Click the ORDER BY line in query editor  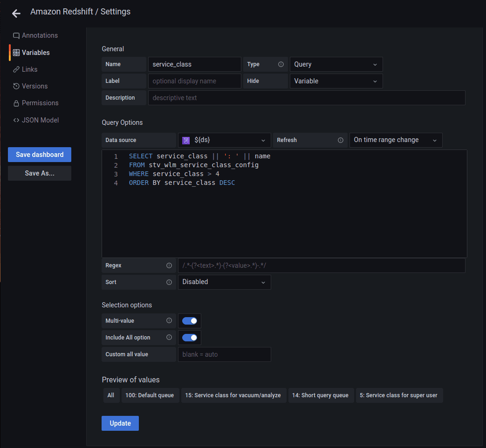coord(182,183)
